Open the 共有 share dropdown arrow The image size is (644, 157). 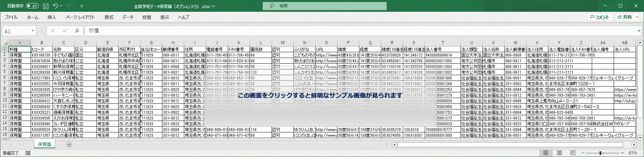[x=637, y=17]
